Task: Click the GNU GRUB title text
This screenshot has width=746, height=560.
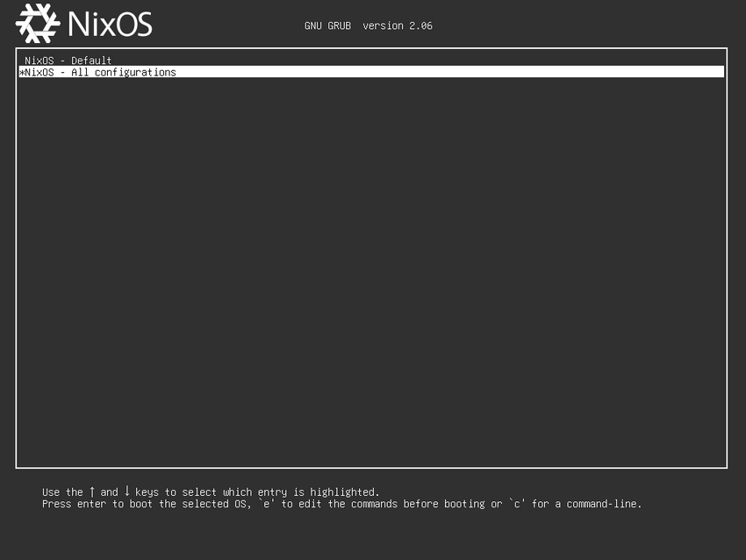Action: pyautogui.click(x=327, y=26)
